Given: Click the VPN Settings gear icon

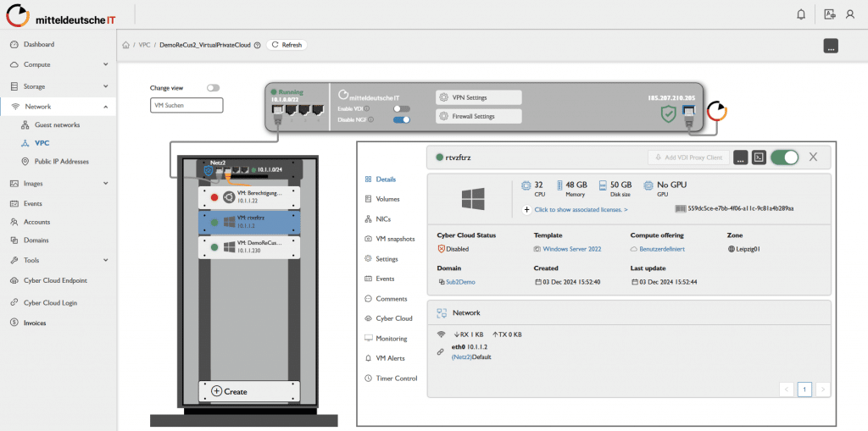Looking at the screenshot, I should (443, 97).
